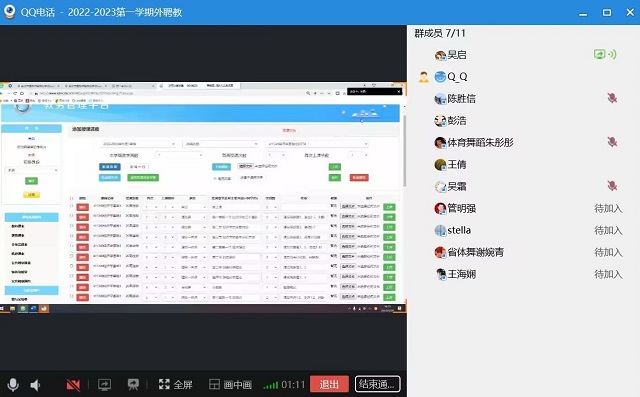Mute the microphone in call toolbar
Viewport: 640px width, 397px height.
point(13,384)
